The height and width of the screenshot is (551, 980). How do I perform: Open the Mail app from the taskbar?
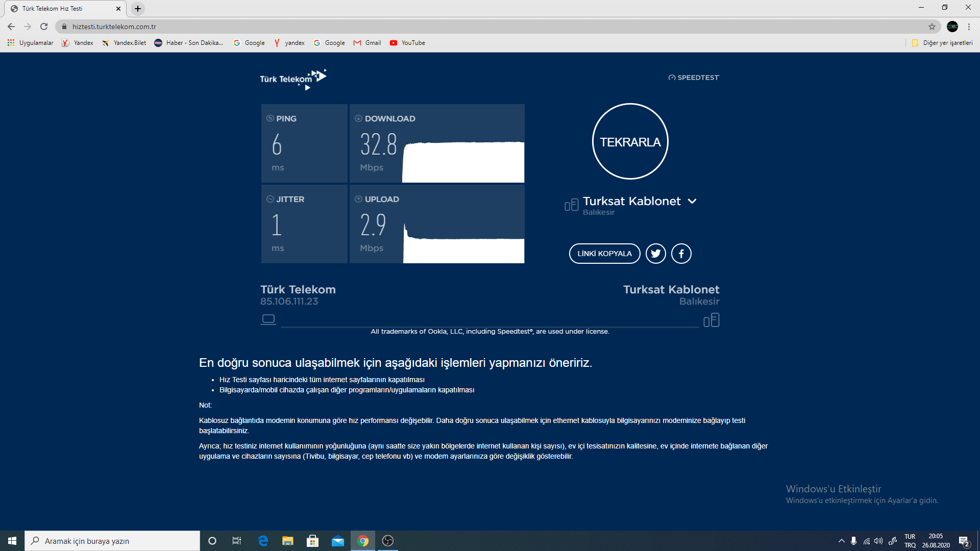click(337, 541)
